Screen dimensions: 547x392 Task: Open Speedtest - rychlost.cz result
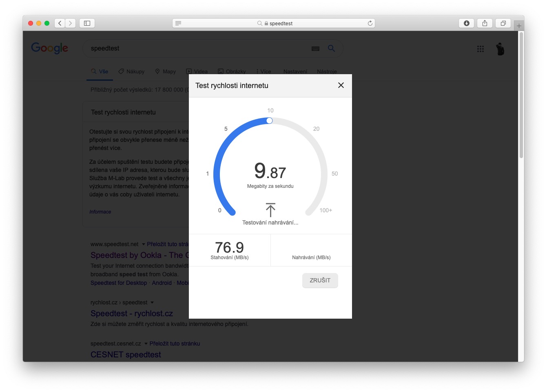(x=132, y=313)
